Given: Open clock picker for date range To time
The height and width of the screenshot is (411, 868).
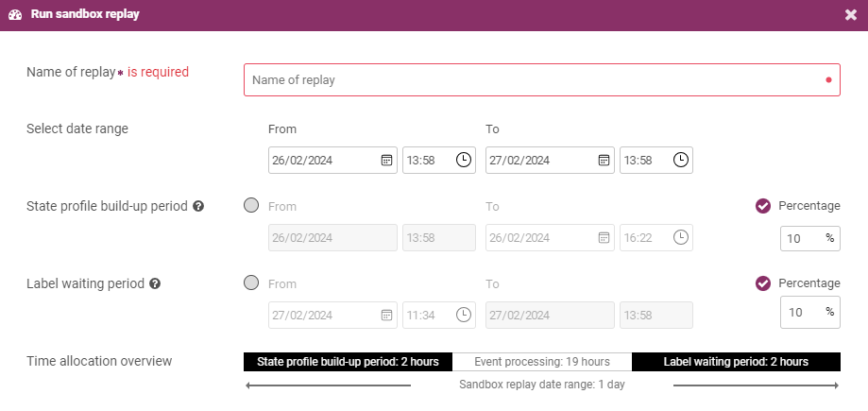Looking at the screenshot, I should point(680,160).
